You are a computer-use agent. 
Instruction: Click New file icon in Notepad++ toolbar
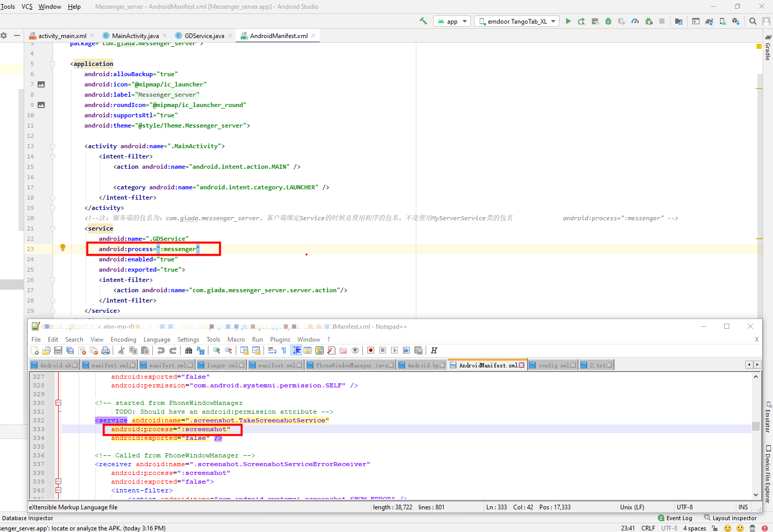click(x=34, y=350)
